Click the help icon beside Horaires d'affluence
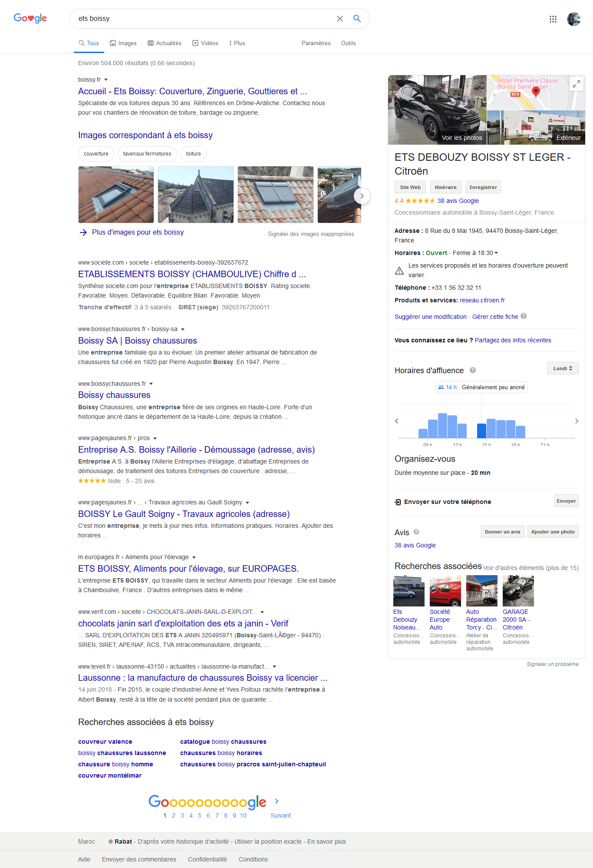Screen dimensions: 593x868 pyautogui.click(x=473, y=370)
